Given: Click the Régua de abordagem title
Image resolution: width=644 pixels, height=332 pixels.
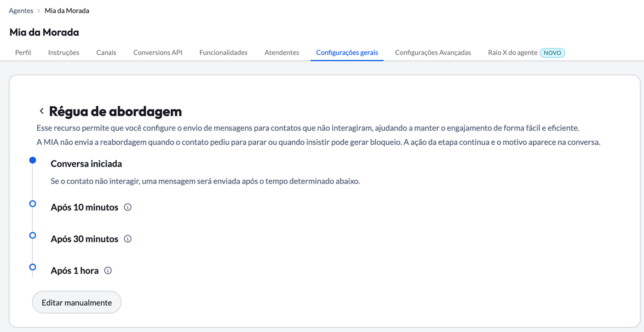Looking at the screenshot, I should 115,111.
